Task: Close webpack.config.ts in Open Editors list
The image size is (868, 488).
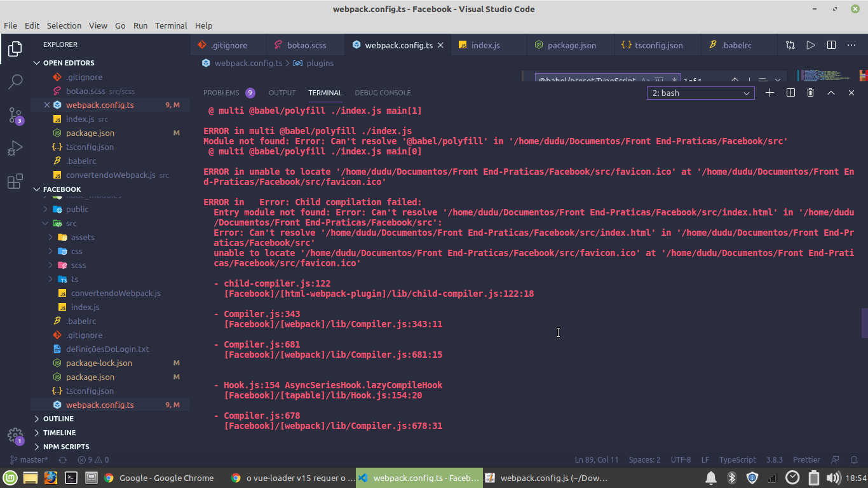Action: 47,105
